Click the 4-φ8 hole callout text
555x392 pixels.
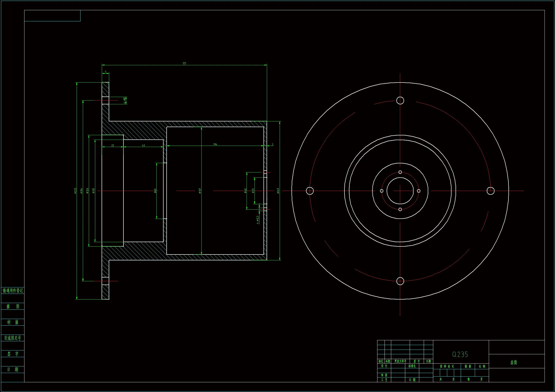[x=125, y=101]
